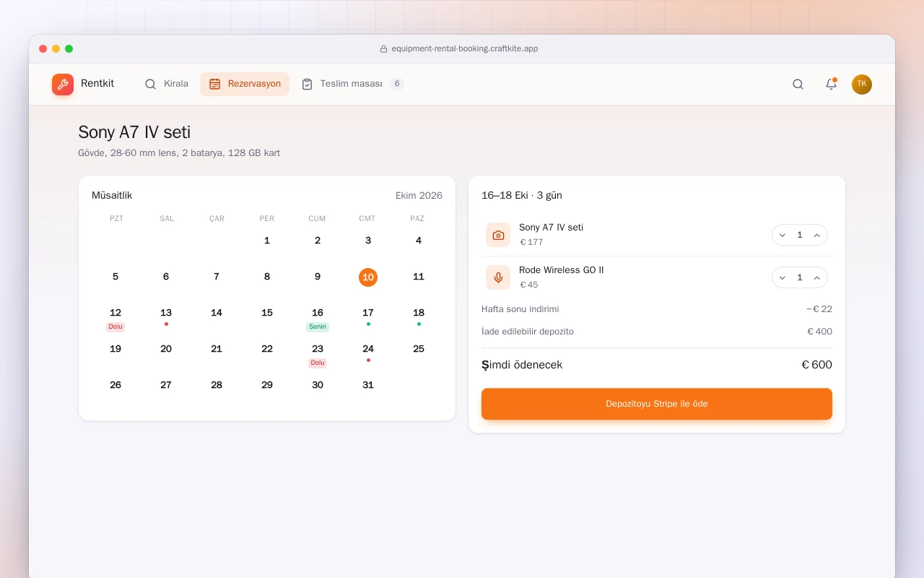
Task: Click the İade edilebilir depozito label
Action: point(528,332)
